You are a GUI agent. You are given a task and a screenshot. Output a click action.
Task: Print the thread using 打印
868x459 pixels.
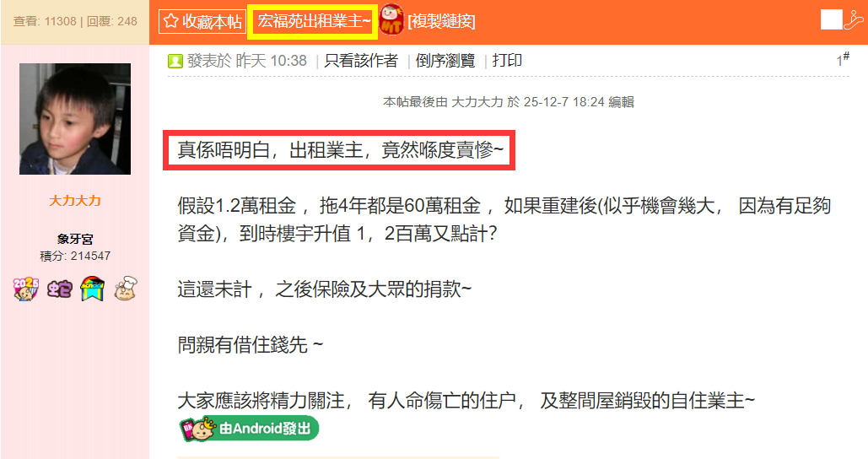click(x=507, y=61)
